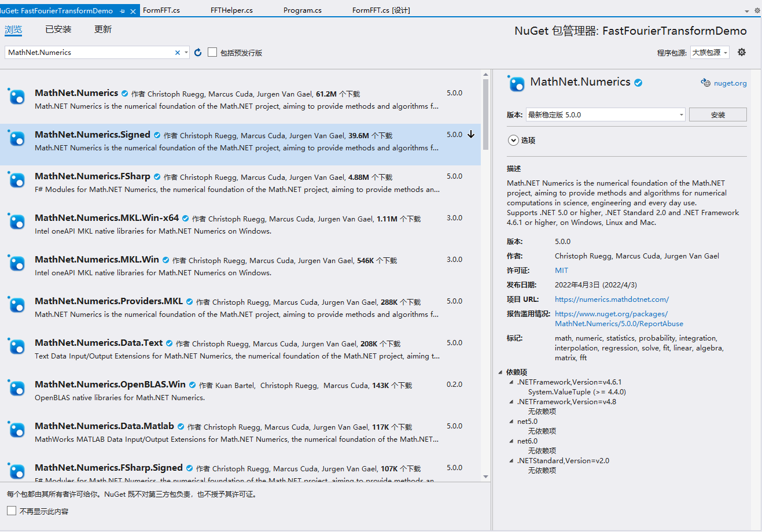Click the 0.2.0 version of OpenBLAS.Win

point(454,385)
